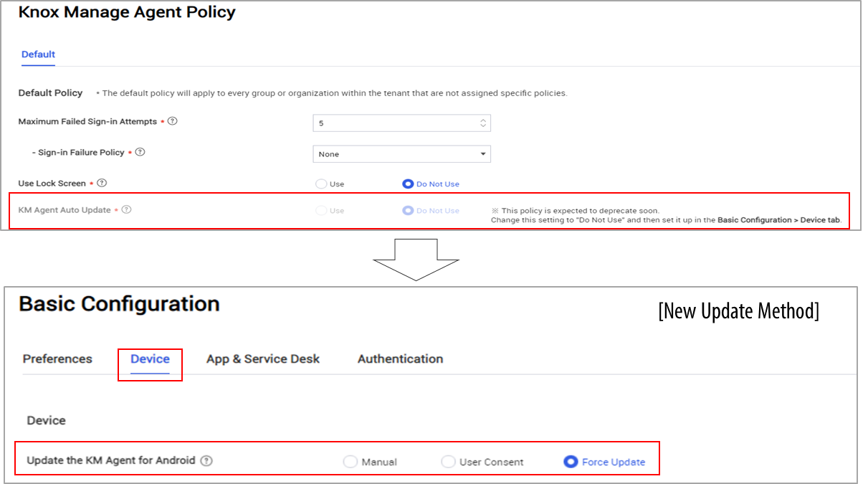
Task: Open the Sign-in Failure Policy dropdown
Action: pos(401,154)
